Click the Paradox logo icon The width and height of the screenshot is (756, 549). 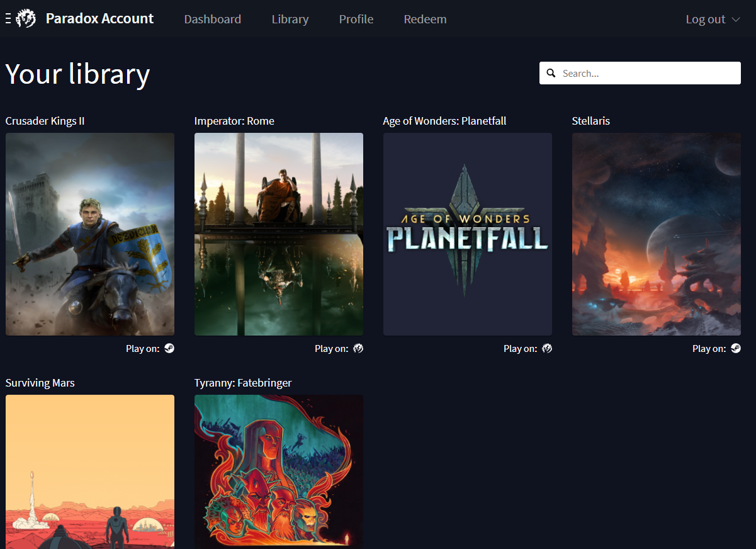pyautogui.click(x=26, y=19)
